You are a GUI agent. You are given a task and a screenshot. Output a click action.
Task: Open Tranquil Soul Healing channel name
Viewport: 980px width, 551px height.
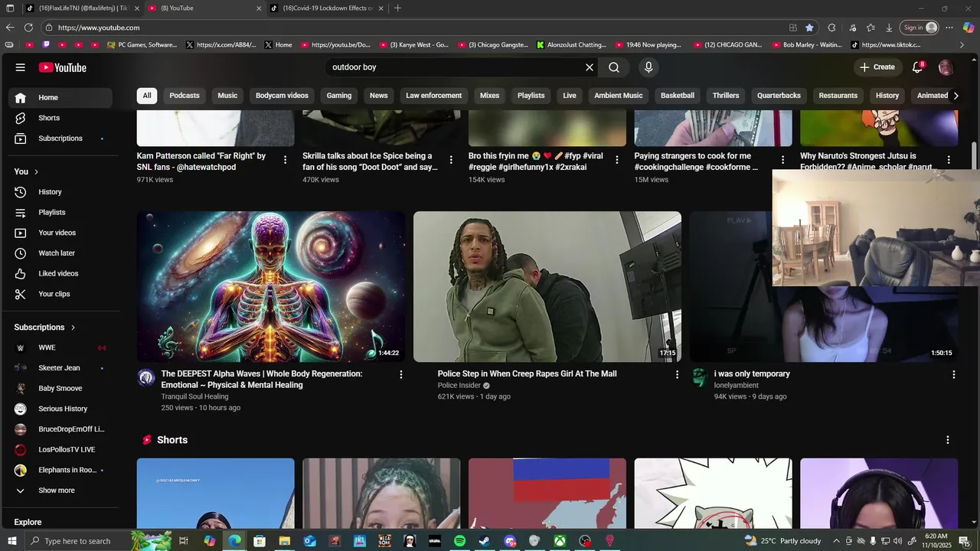point(194,396)
